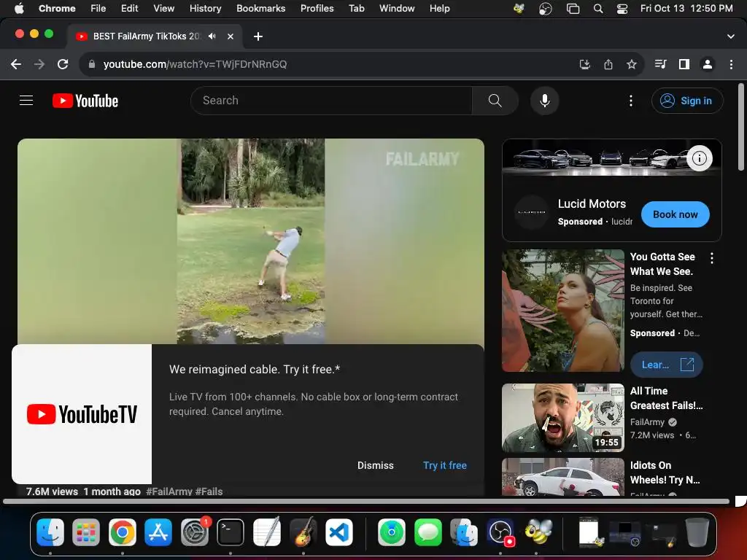The width and height of the screenshot is (747, 560).
Task: Open a new tab with plus button
Action: (x=258, y=36)
